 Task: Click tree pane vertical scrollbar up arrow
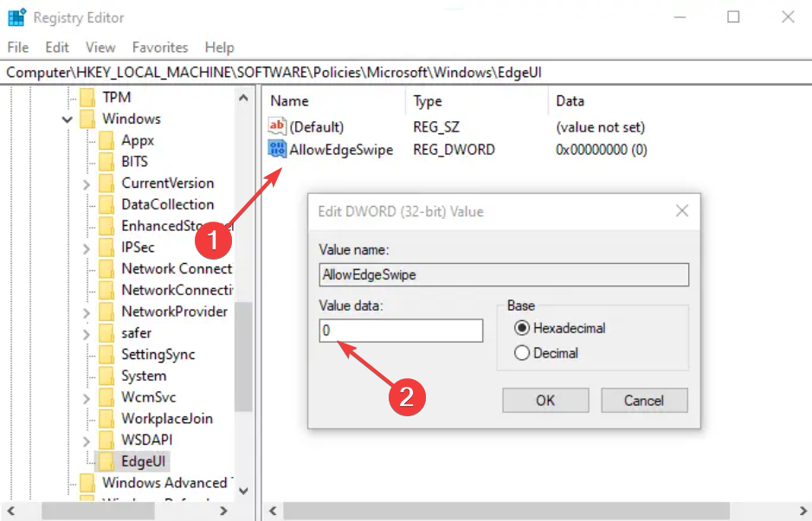pyautogui.click(x=243, y=98)
